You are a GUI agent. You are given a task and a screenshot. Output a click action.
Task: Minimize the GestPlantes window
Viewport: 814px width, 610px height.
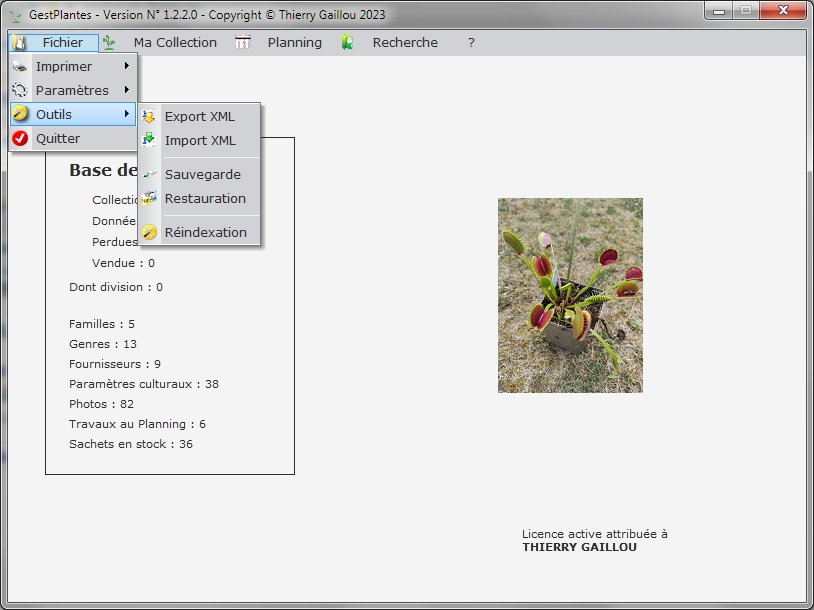coord(718,10)
